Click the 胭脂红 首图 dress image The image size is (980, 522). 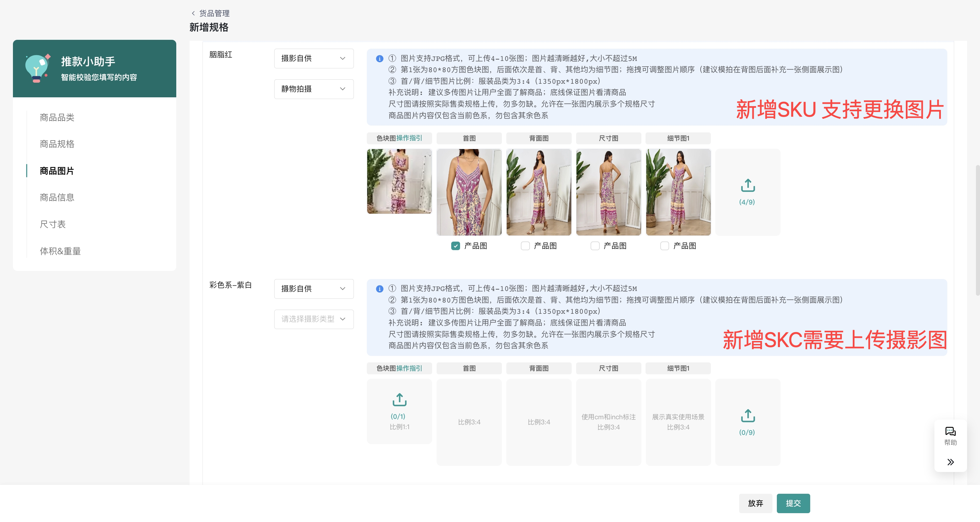(x=469, y=192)
